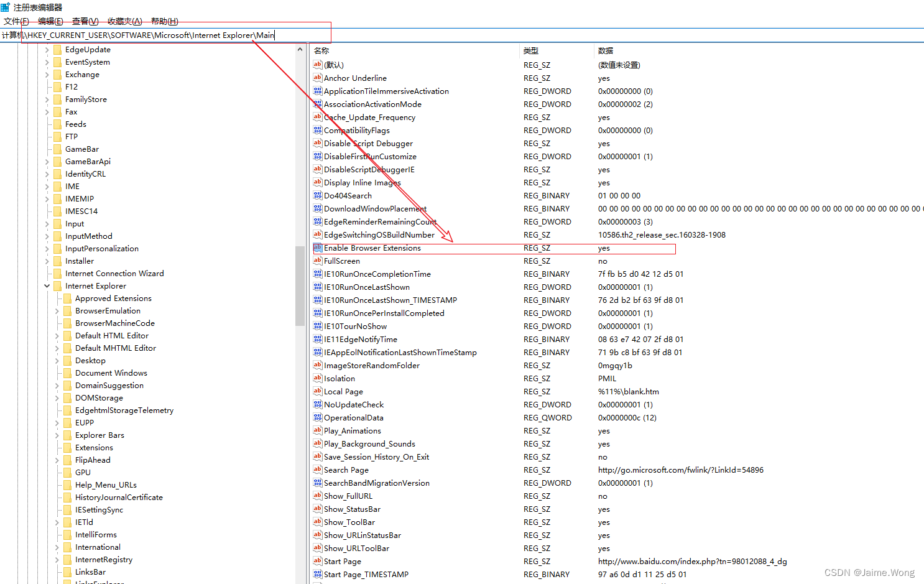This screenshot has width=924, height=584.
Task: Select the IESettingSync key
Action: (99, 510)
